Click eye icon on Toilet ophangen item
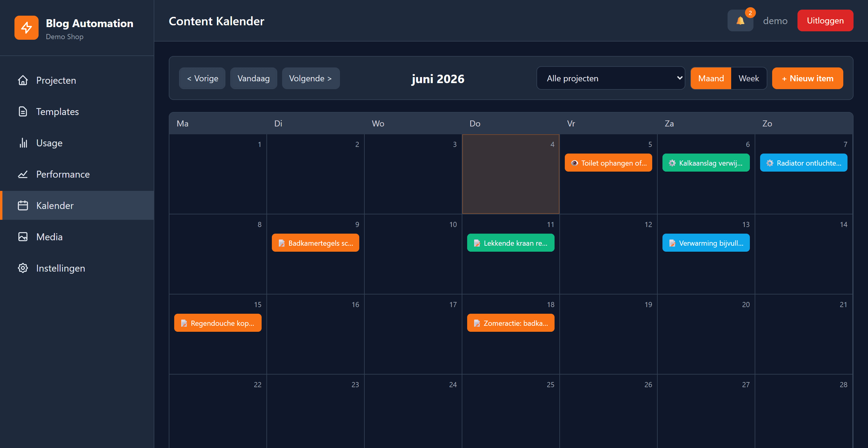This screenshot has height=448, width=868. [574, 163]
